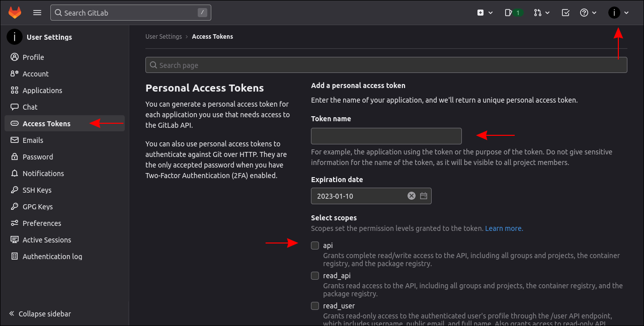Open the Emails settings section

click(33, 140)
